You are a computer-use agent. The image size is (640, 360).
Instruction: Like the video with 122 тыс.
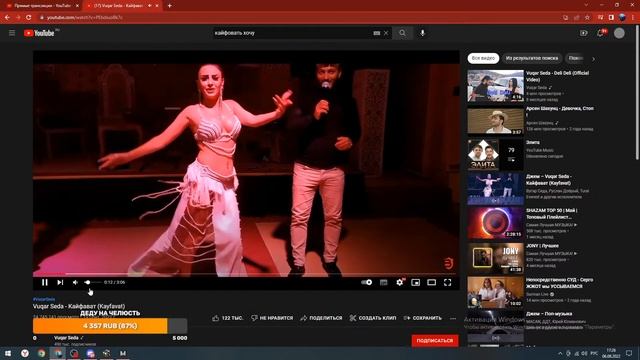(x=228, y=318)
